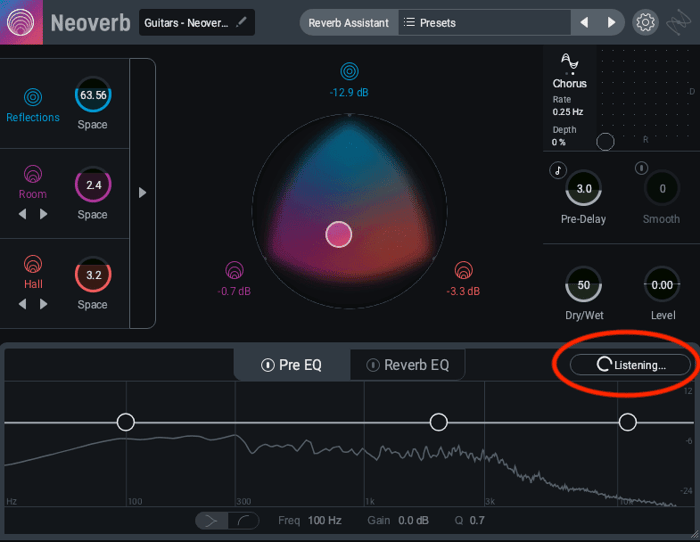Screen dimensions: 700x542
Task: Switch to previous Room type
Action: 23,214
